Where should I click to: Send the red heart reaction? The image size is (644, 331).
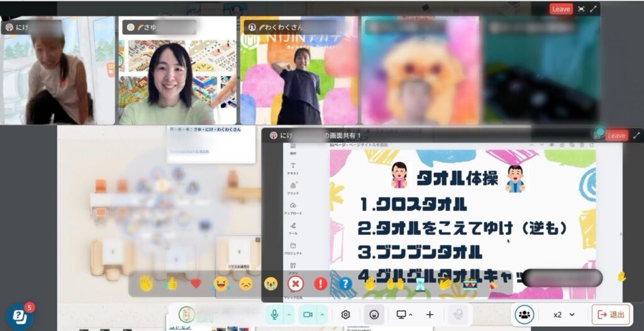(196, 283)
